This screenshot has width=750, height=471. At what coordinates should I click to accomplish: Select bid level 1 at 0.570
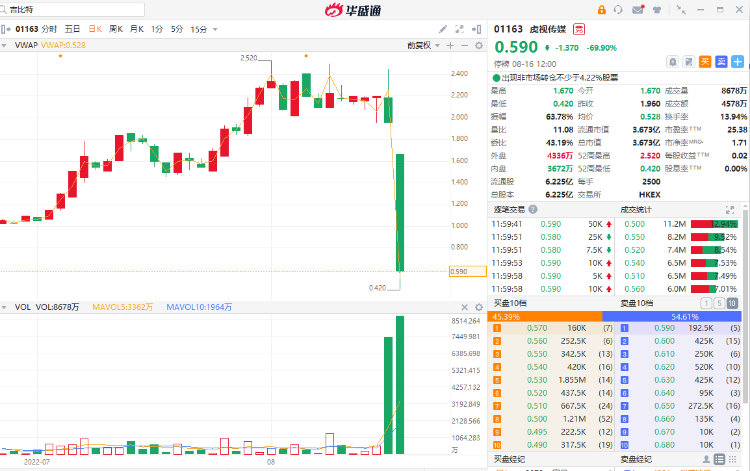point(553,328)
